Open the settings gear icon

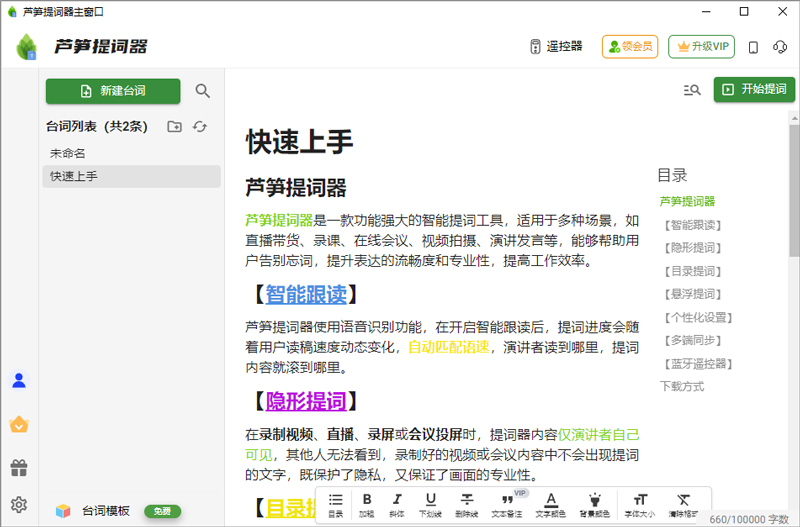point(19,505)
